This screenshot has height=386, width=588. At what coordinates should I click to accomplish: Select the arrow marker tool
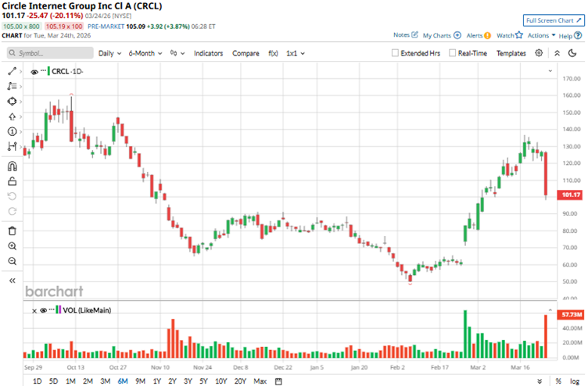click(12, 116)
